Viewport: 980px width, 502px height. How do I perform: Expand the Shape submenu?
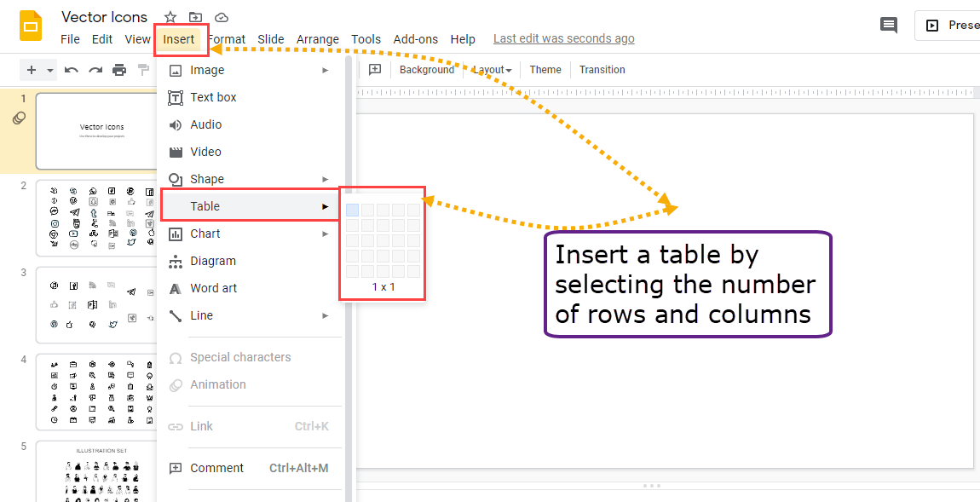213,178
